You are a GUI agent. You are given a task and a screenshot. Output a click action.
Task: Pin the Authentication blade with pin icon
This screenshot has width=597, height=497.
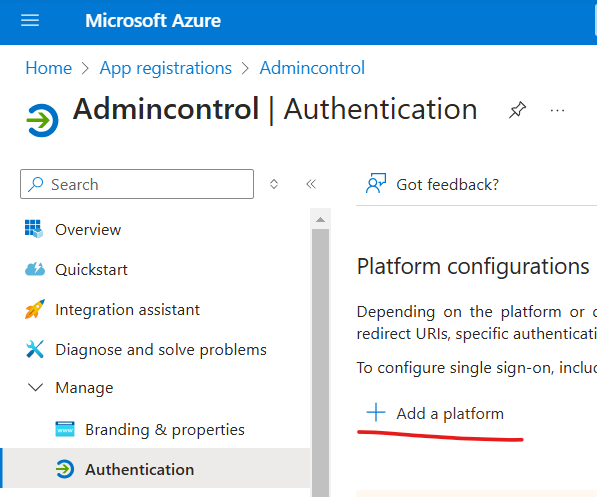(x=517, y=110)
